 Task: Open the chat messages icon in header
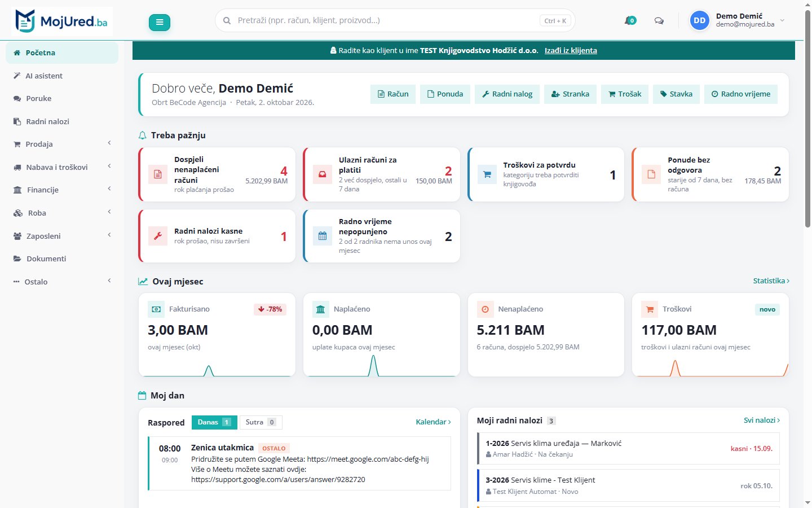click(x=659, y=21)
